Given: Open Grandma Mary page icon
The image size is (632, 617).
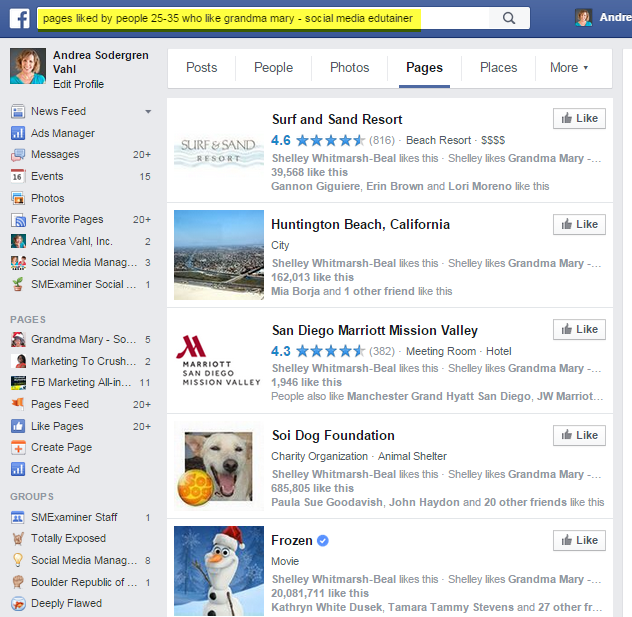Looking at the screenshot, I should click(x=18, y=339).
